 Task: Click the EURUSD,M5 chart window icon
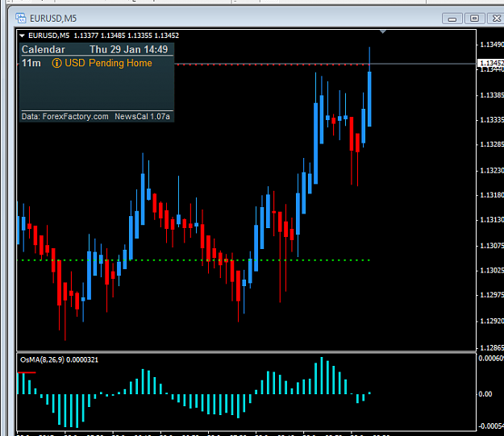[21, 19]
